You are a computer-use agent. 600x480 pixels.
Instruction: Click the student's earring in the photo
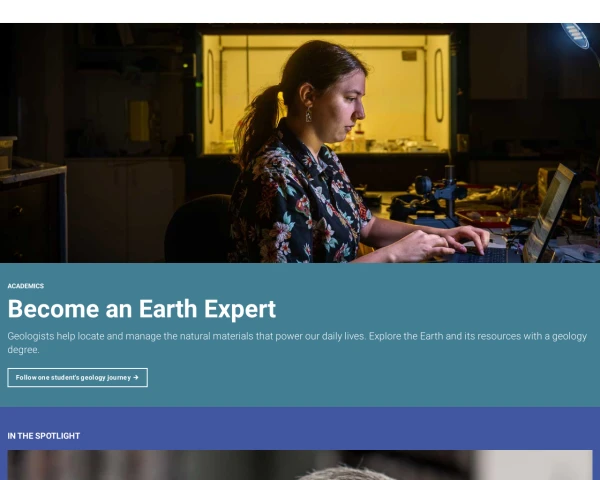click(308, 115)
